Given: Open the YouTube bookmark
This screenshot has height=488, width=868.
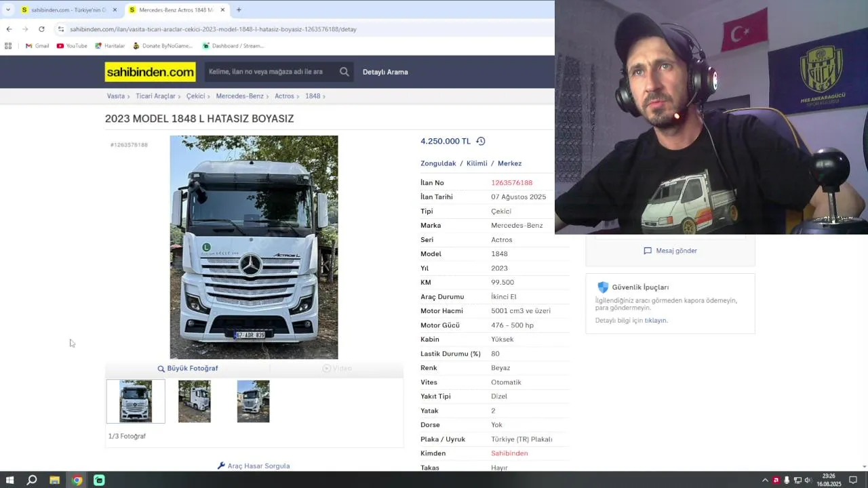Looking at the screenshot, I should [x=72, y=46].
